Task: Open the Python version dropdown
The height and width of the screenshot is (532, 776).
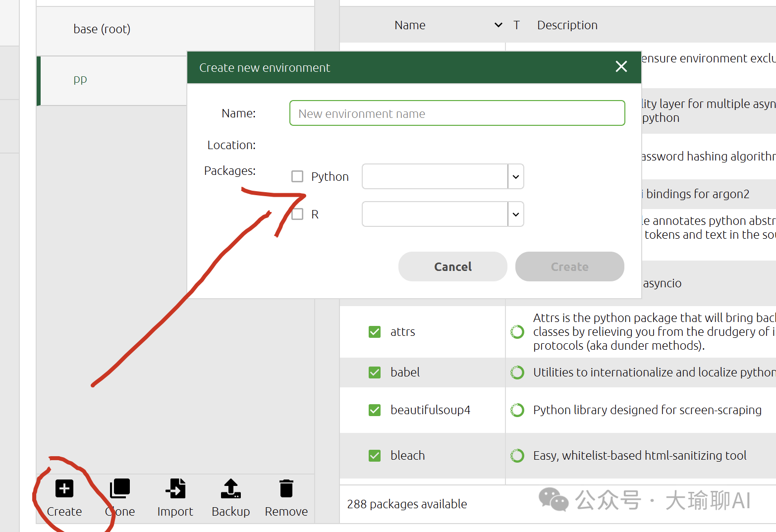Action: (x=515, y=177)
